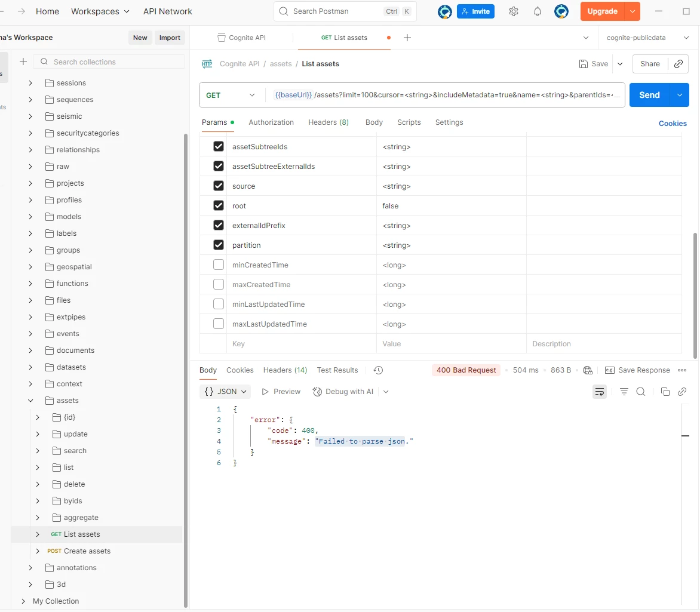Enable the maxLastUpdatedTime parameter
The width and height of the screenshot is (700, 612).
[x=219, y=324]
